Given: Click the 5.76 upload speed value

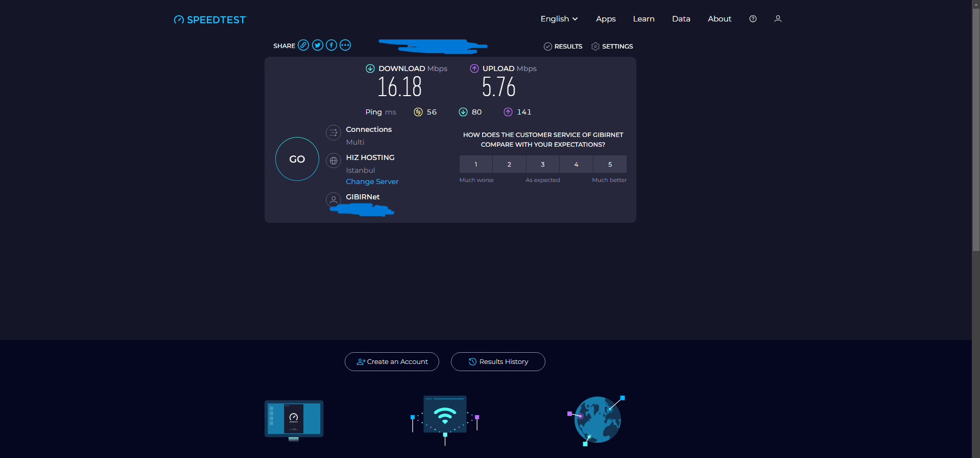Looking at the screenshot, I should click(x=499, y=87).
